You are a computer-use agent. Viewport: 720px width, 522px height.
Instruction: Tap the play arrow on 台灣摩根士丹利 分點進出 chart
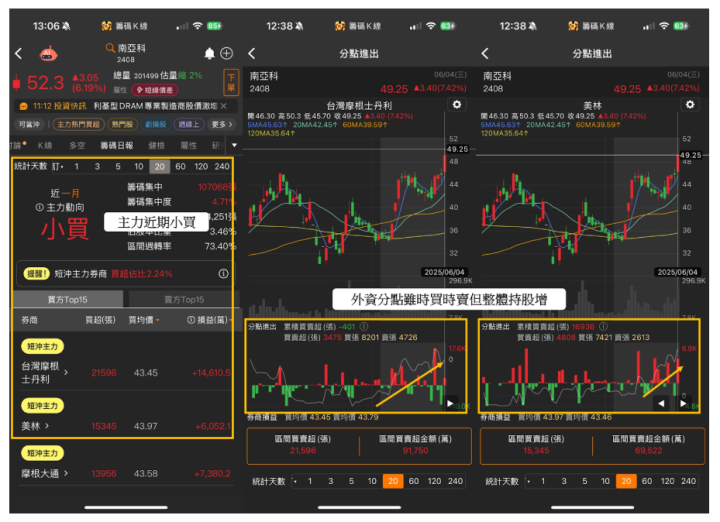tap(450, 403)
